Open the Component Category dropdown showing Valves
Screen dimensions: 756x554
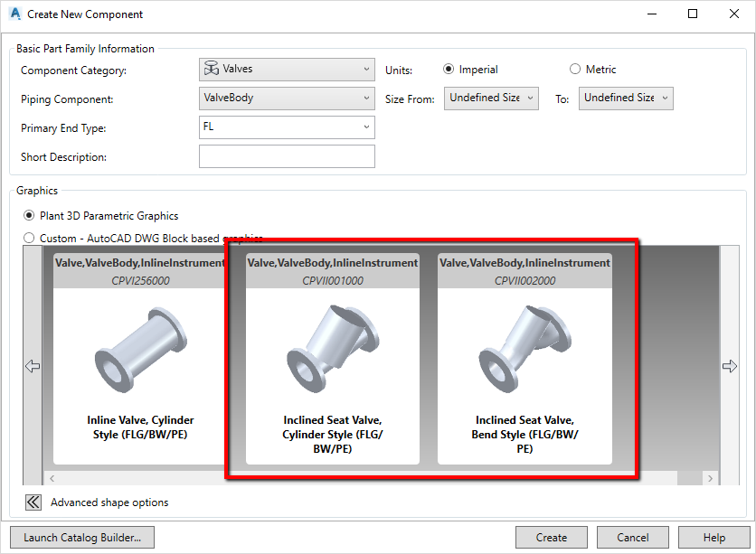(x=287, y=70)
